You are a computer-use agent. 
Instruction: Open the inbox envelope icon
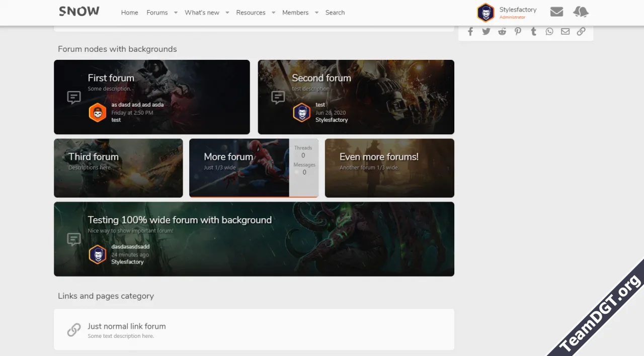pyautogui.click(x=556, y=12)
